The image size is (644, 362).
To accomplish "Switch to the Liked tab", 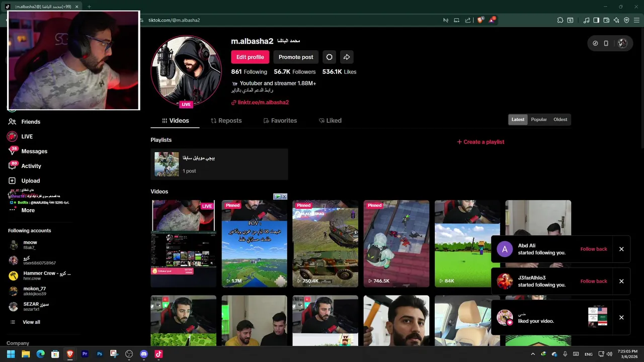I will [330, 121].
